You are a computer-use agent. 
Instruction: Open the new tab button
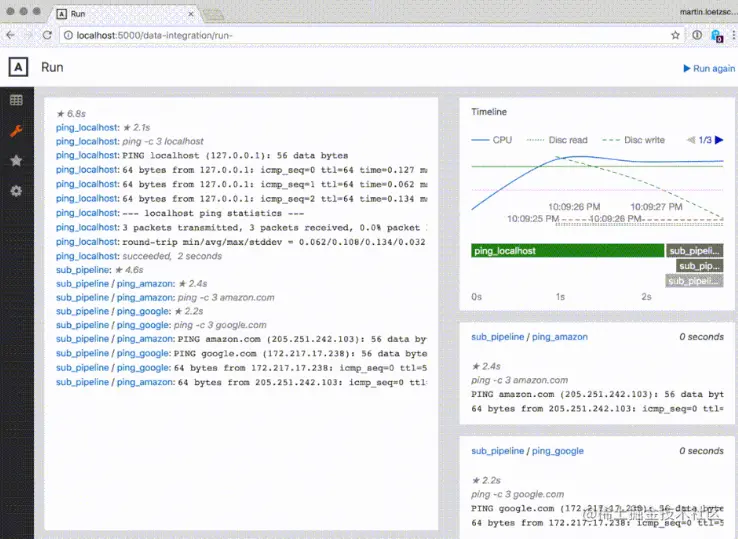[214, 15]
